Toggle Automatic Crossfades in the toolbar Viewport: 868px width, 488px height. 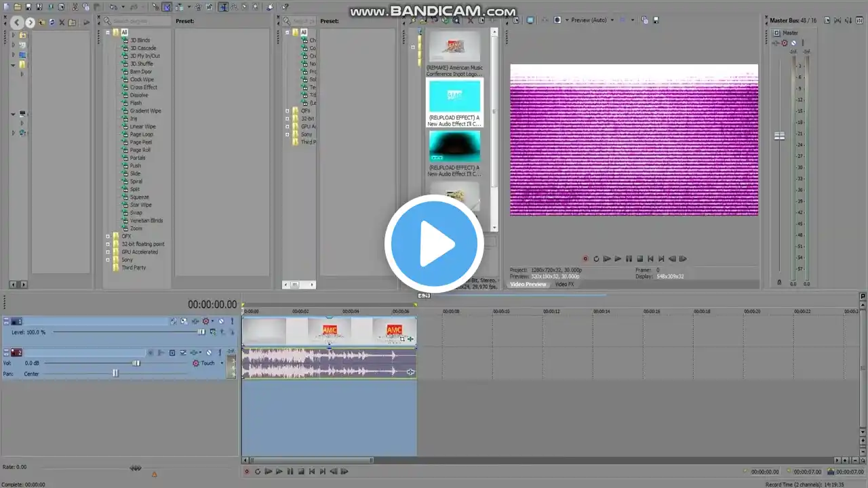(166, 7)
